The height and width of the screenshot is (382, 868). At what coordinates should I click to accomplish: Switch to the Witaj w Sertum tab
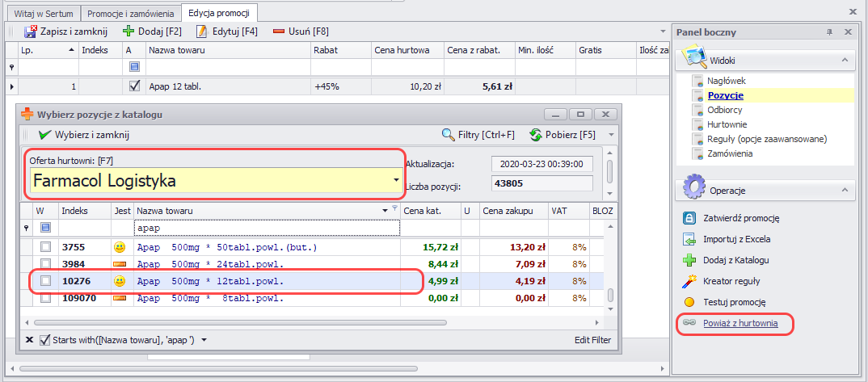44,14
